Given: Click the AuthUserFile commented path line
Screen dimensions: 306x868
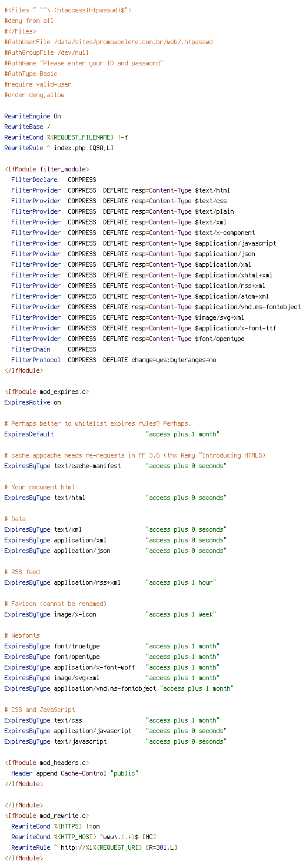Looking at the screenshot, I should point(108,42).
